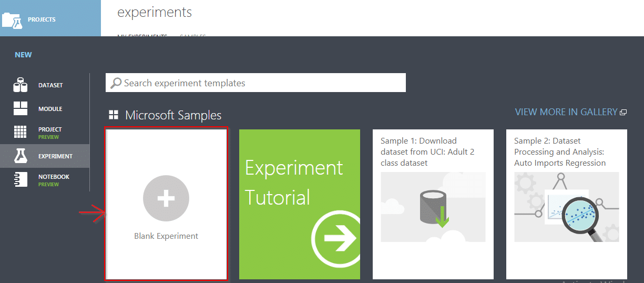
Task: Choose EXPERIMENT in the New menu
Action: [55, 156]
